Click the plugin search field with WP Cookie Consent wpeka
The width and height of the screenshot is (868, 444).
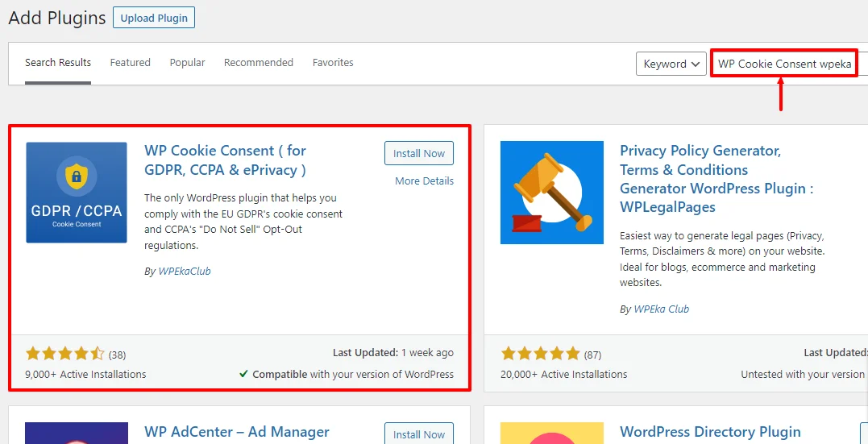click(x=784, y=64)
